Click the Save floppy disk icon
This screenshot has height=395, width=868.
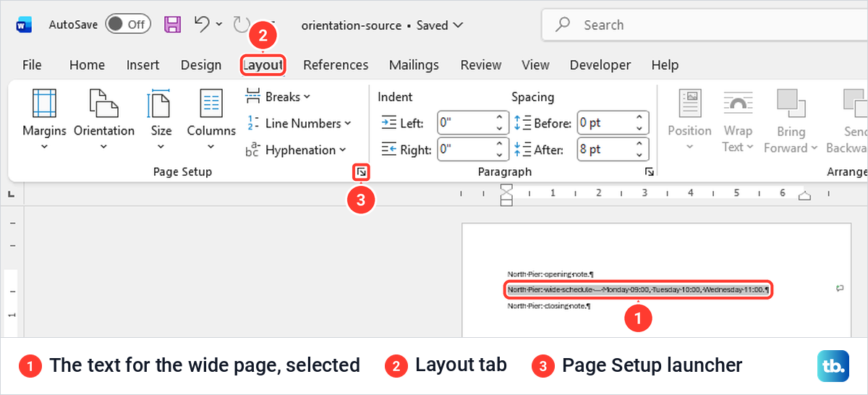(173, 25)
